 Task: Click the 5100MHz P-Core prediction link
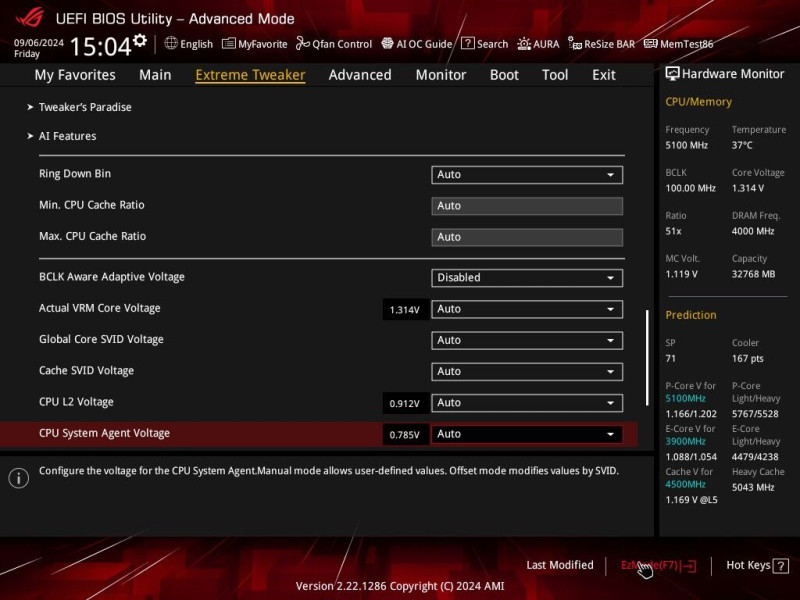(685, 398)
